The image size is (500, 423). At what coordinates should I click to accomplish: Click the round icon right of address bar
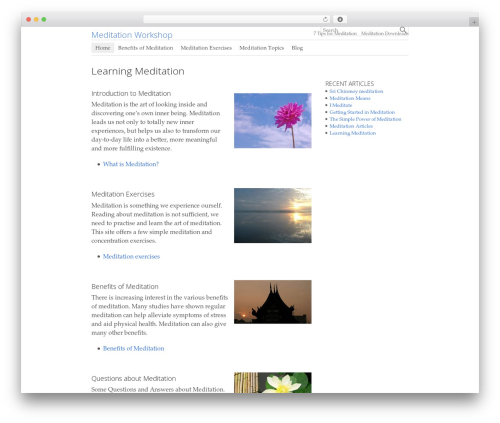[x=340, y=19]
